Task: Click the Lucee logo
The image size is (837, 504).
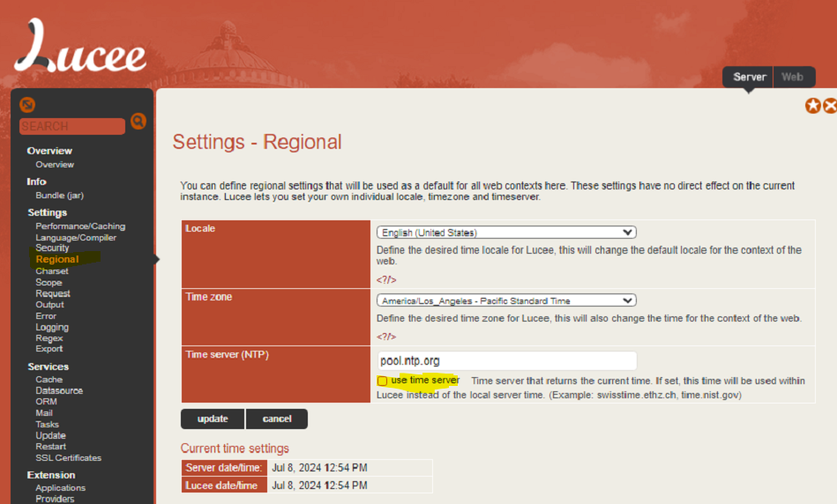Action: [x=80, y=45]
